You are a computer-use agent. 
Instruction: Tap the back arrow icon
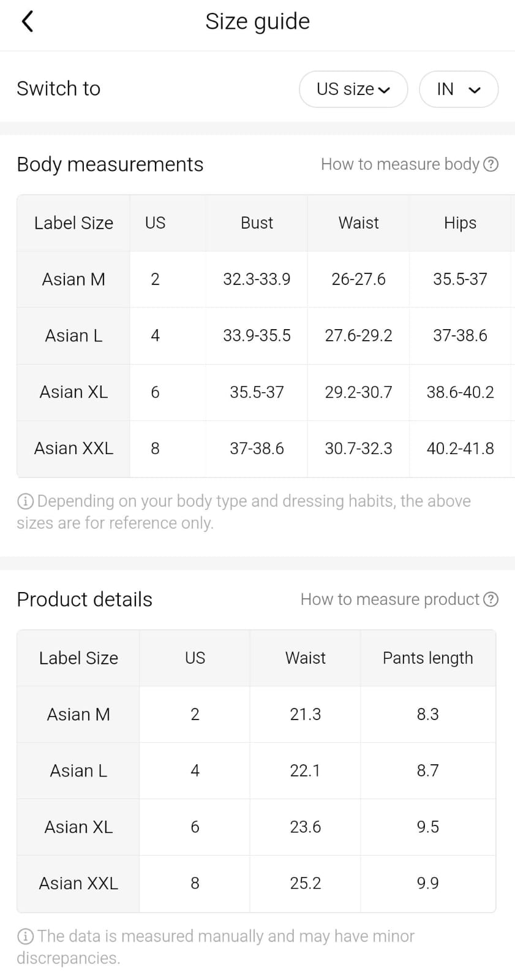(x=27, y=21)
